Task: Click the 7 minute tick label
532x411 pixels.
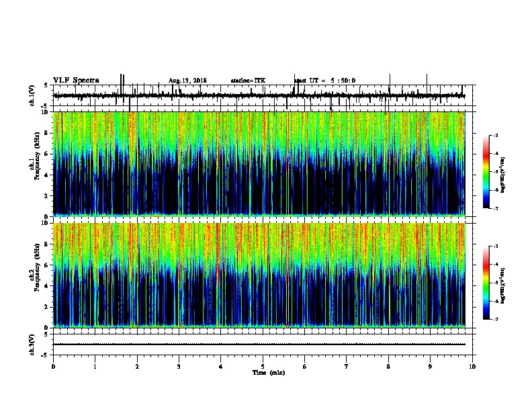Action: coord(347,367)
